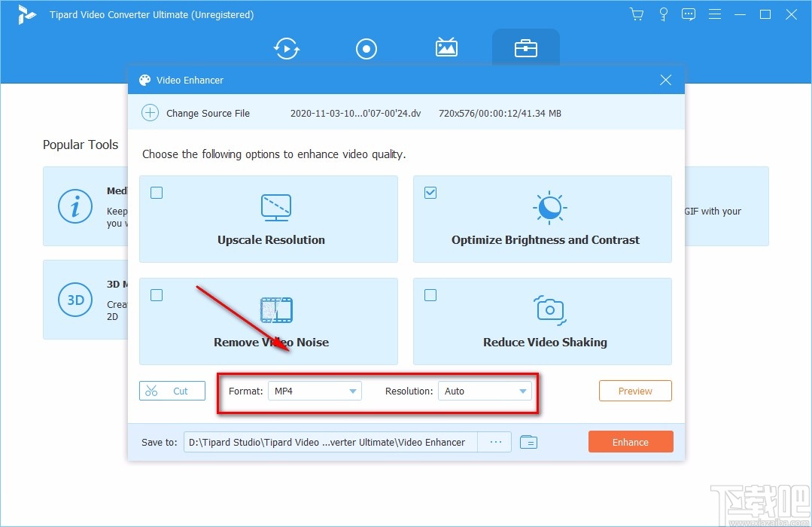Image resolution: width=812 pixels, height=527 pixels.
Task: Click the Popular Tools heading
Action: click(81, 145)
